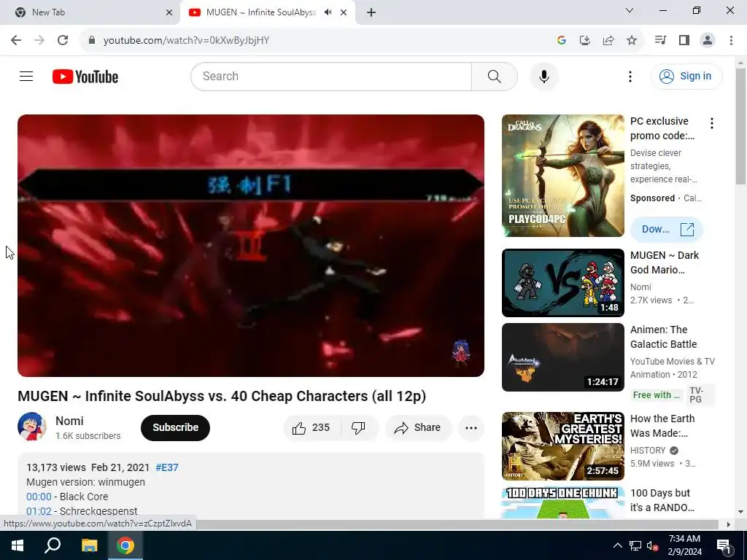Image resolution: width=747 pixels, height=560 pixels.
Task: Open the notification center
Action: (x=724, y=545)
